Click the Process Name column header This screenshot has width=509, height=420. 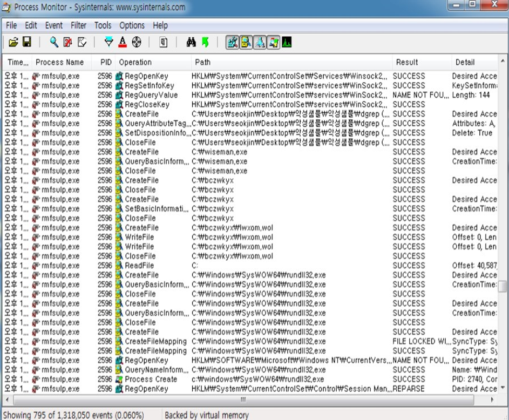60,62
